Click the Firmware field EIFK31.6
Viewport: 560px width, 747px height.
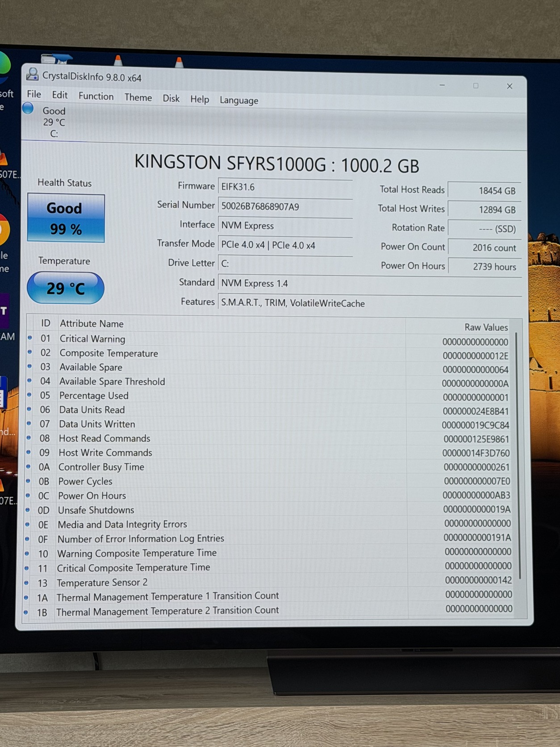point(285,187)
